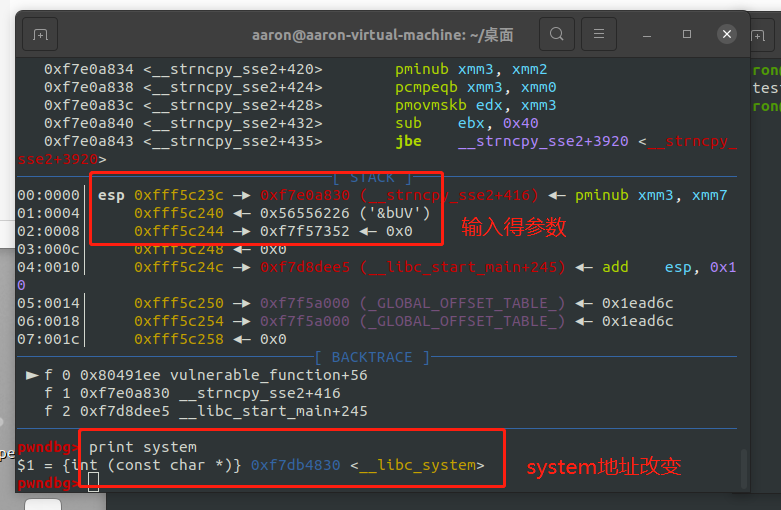The height and width of the screenshot is (510, 781).
Task: Click the jbe instruction in disassembly
Action: (x=409, y=141)
